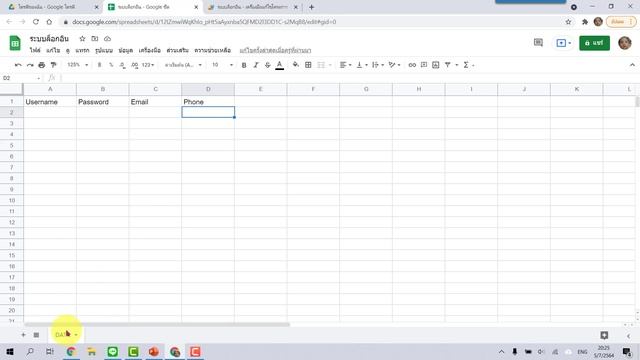
Task: Insert a link with chain icon
Action: pos(412,65)
